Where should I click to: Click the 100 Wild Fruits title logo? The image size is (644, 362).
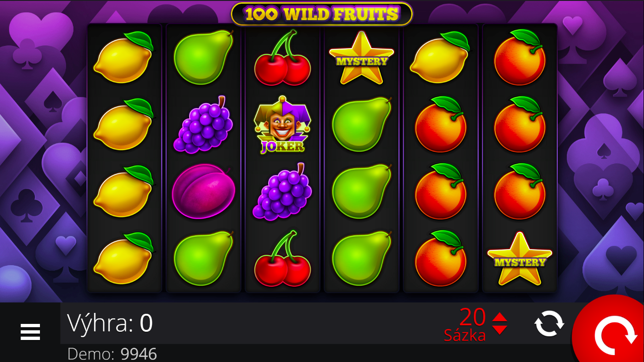[322, 14]
